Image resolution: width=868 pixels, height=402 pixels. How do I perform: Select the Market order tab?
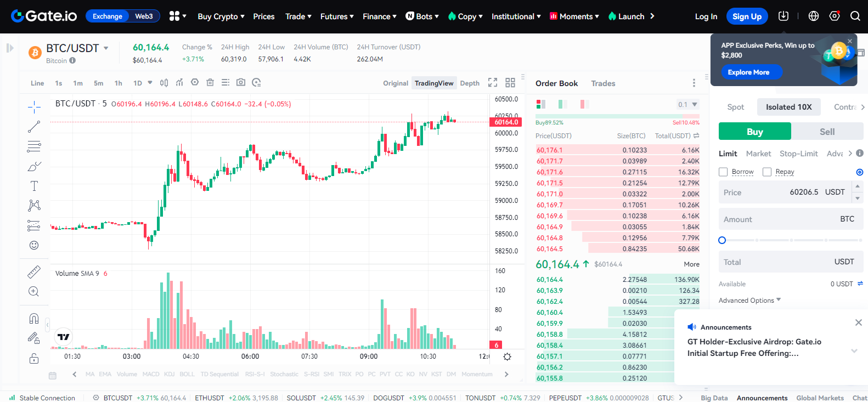click(x=758, y=154)
